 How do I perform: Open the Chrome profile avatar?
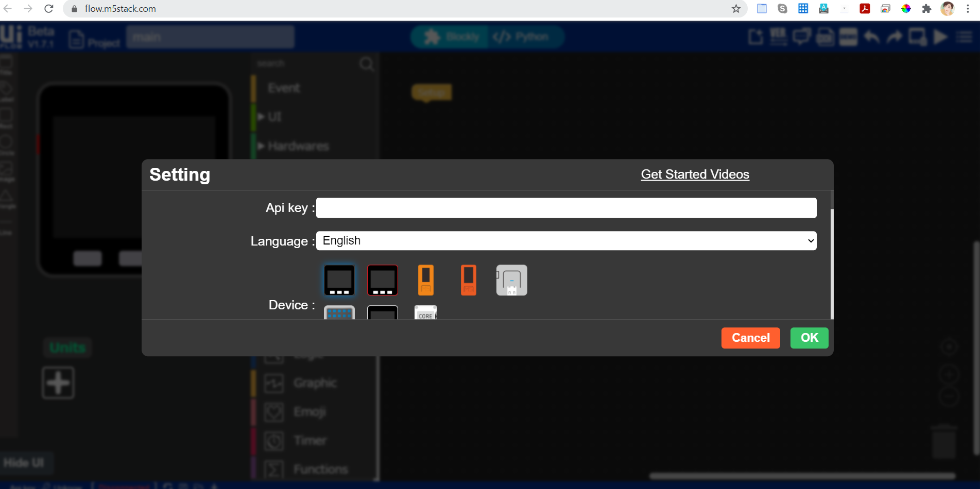tap(947, 9)
